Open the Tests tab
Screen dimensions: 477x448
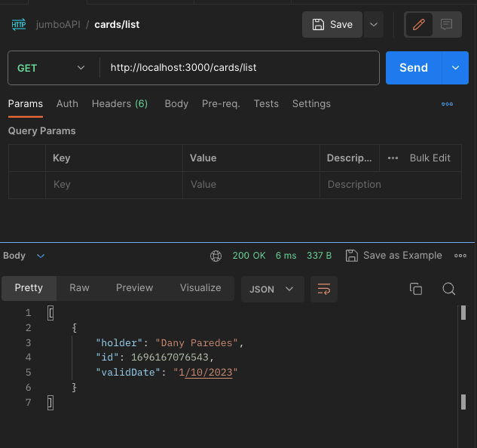(x=266, y=103)
